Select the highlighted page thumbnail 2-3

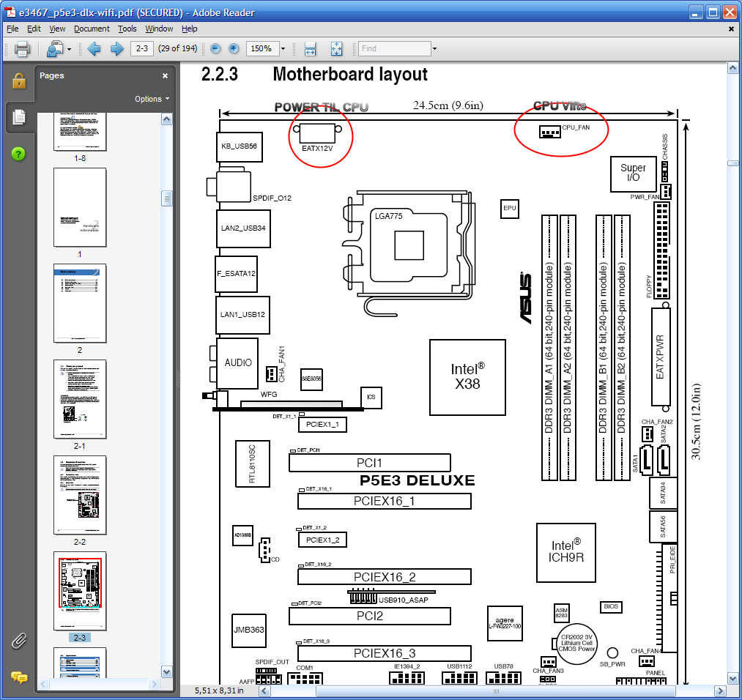coord(80,591)
